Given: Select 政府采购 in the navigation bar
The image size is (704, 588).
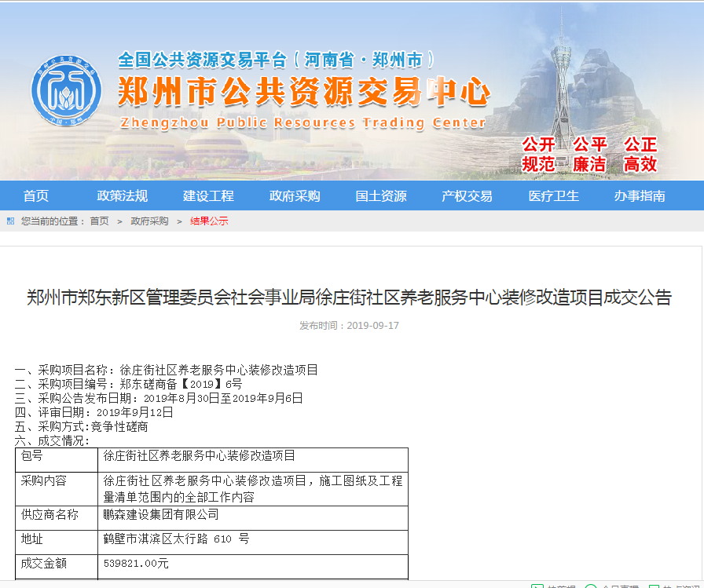Looking at the screenshot, I should click(295, 195).
